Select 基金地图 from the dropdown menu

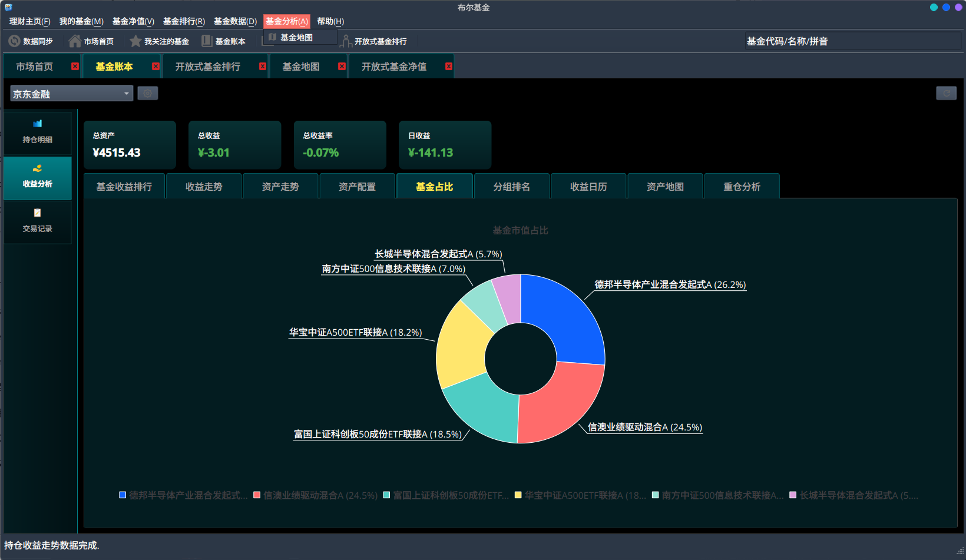(296, 38)
